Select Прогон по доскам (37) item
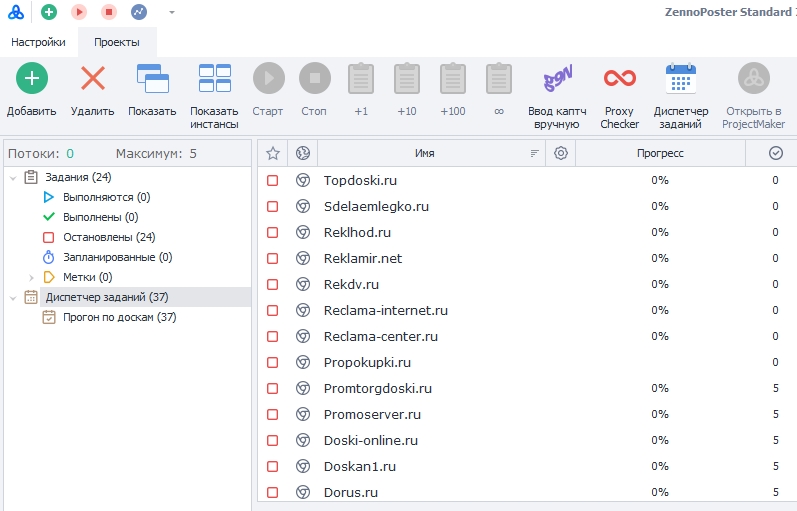 pos(119,317)
